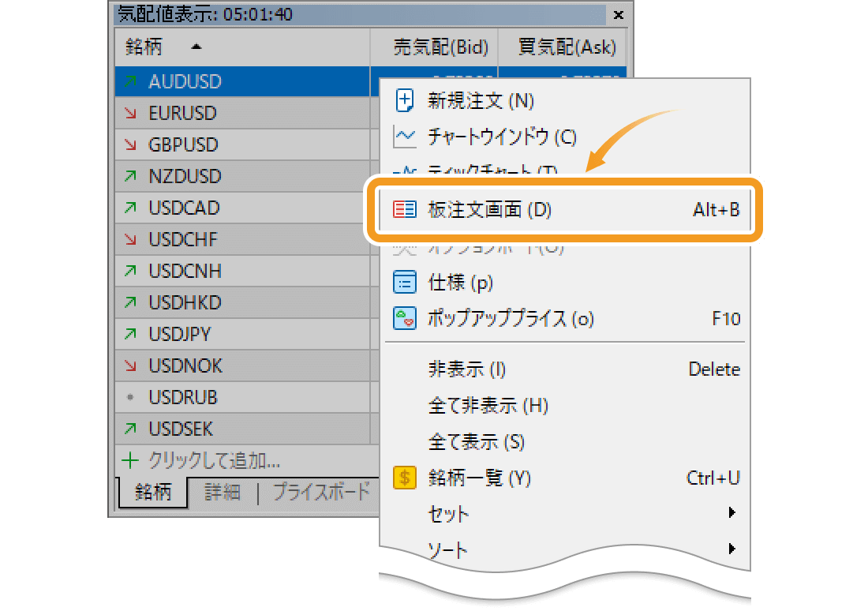Click クリックして追加... to add a symbol

coord(214,460)
